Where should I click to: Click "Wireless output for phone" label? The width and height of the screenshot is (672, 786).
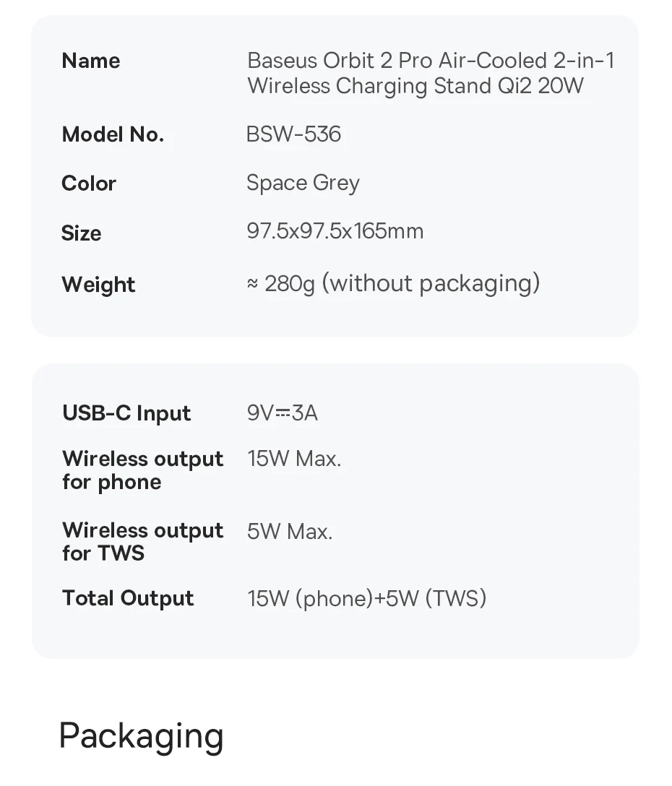tap(142, 470)
